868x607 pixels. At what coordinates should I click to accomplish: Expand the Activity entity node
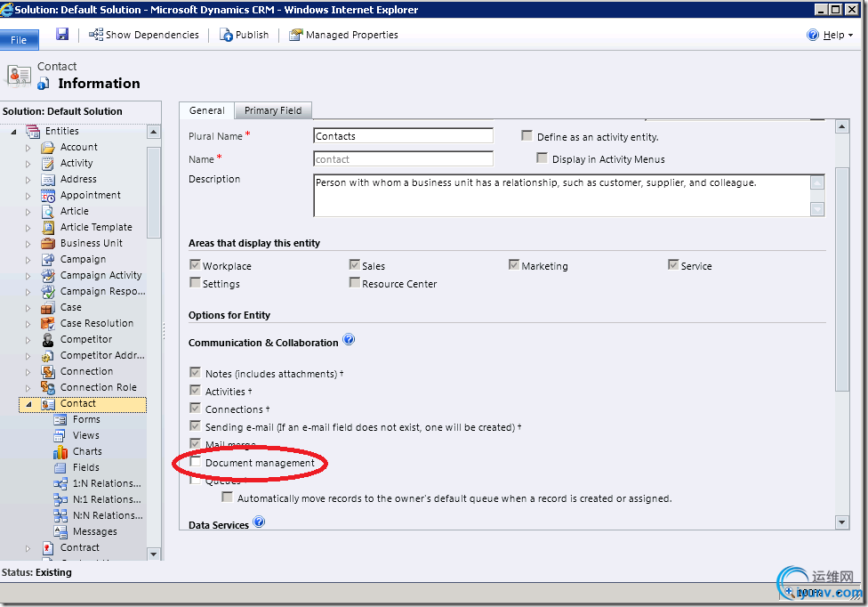(28, 164)
